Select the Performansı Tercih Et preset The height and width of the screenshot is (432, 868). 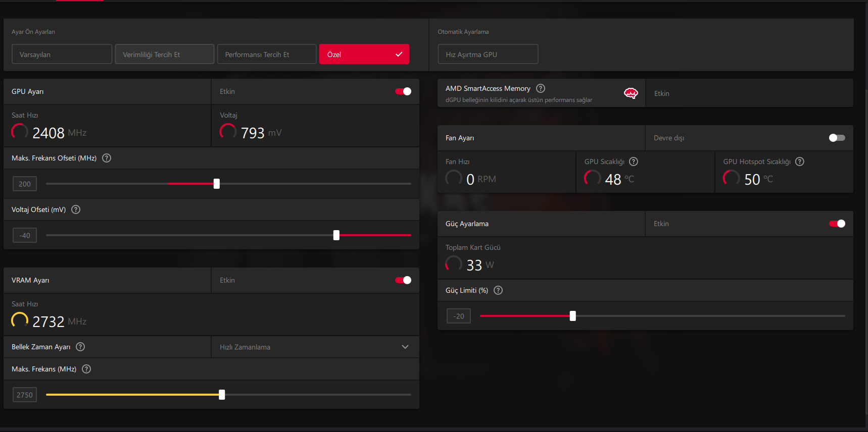coord(267,54)
